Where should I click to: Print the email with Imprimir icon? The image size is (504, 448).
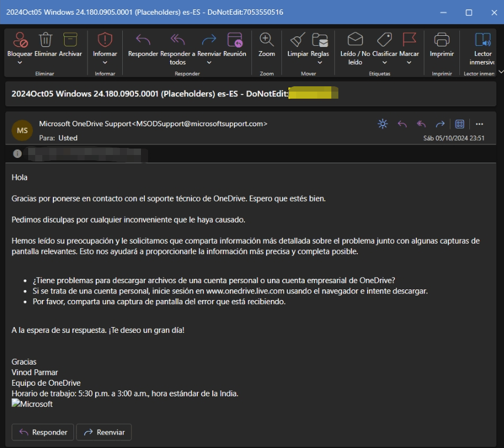click(442, 40)
